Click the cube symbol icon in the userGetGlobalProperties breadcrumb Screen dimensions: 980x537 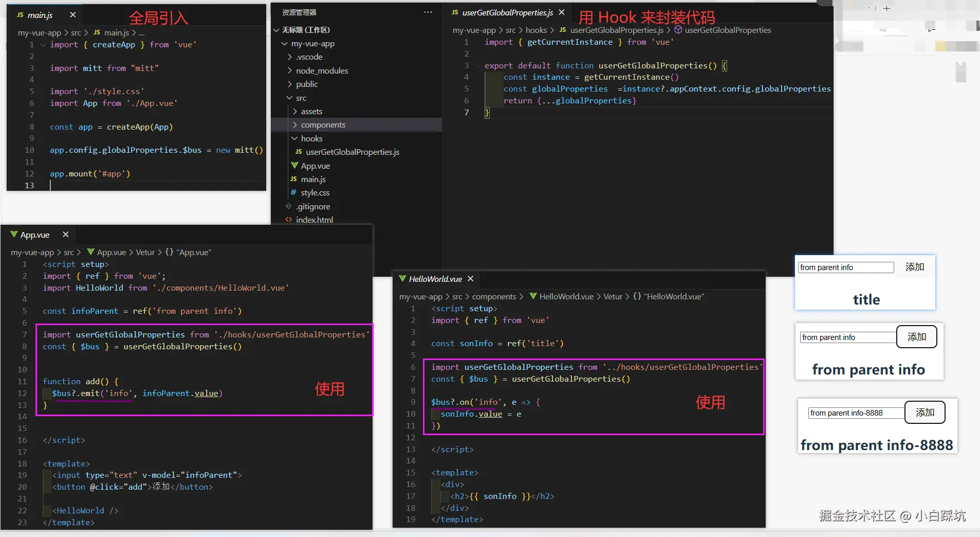[678, 30]
